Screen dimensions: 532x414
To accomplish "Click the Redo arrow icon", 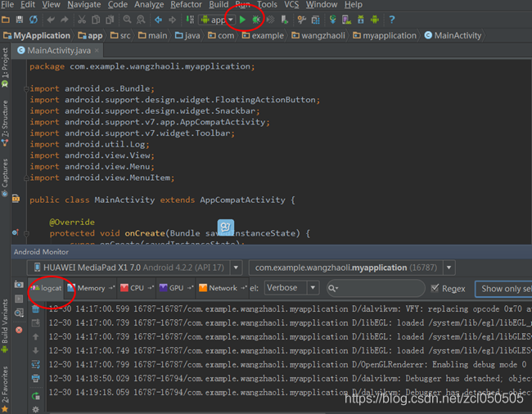I will (65, 20).
